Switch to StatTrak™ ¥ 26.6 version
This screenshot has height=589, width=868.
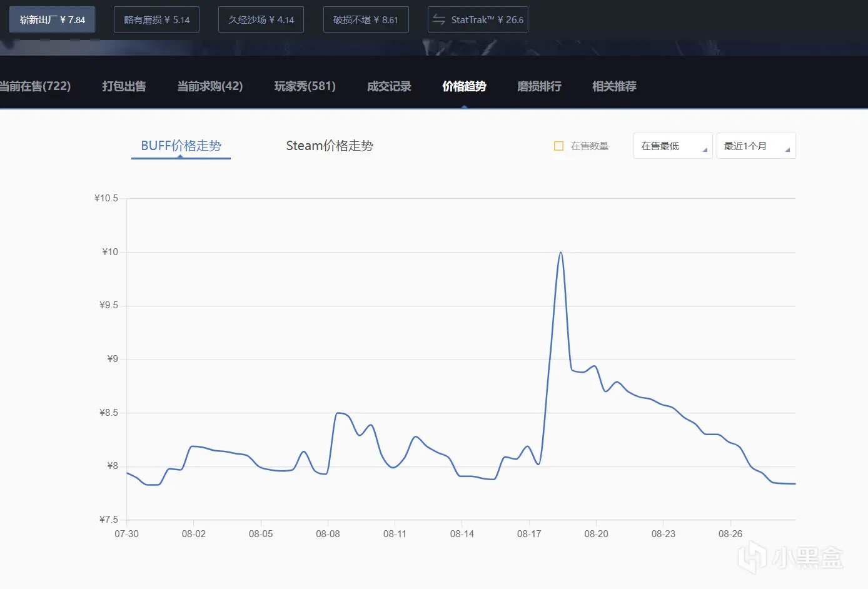(478, 19)
